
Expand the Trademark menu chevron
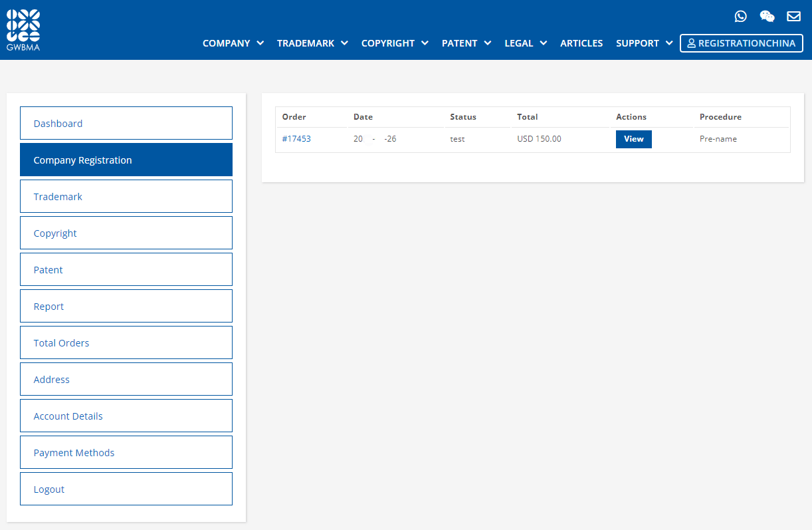[345, 43]
